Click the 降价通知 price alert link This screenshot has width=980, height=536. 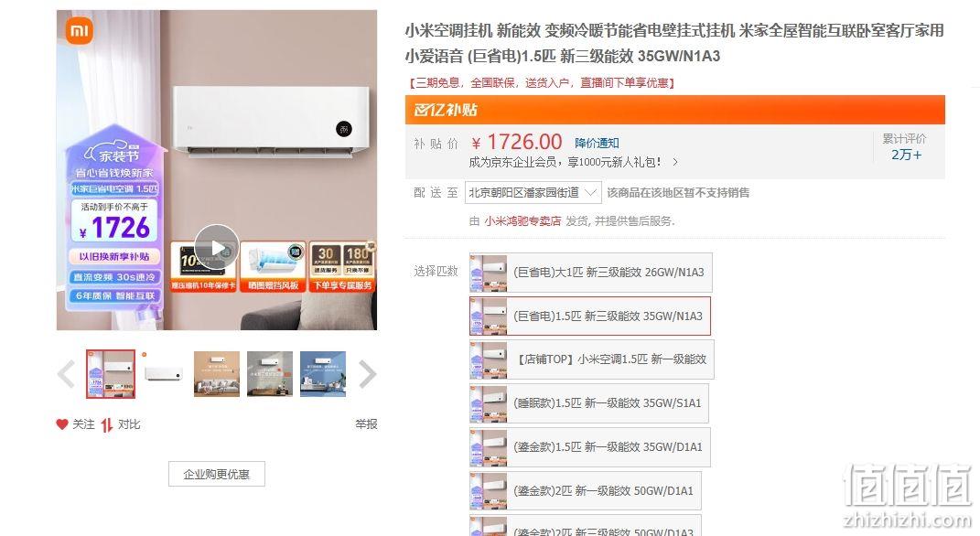(x=597, y=143)
